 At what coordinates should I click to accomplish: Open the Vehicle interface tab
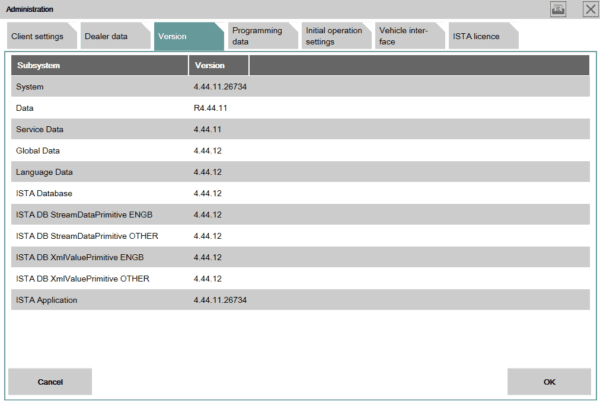tap(409, 36)
